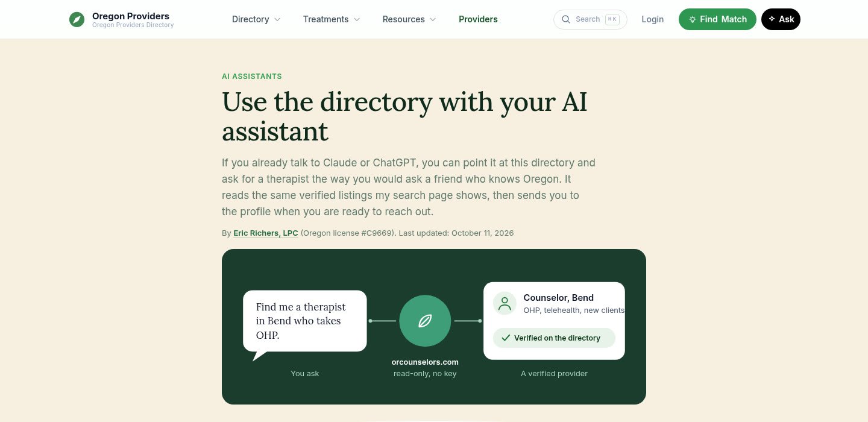Image resolution: width=868 pixels, height=422 pixels.
Task: Open the Oregon Providers home link text
Action: (131, 16)
